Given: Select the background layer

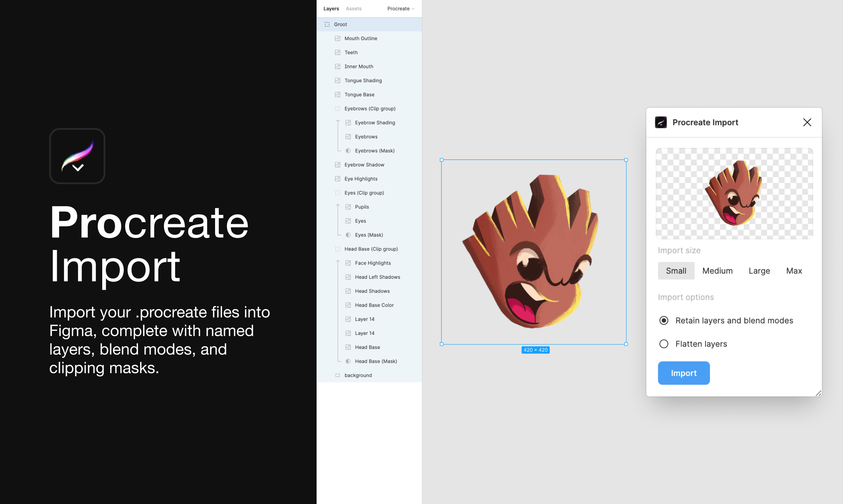Looking at the screenshot, I should coord(369,375).
